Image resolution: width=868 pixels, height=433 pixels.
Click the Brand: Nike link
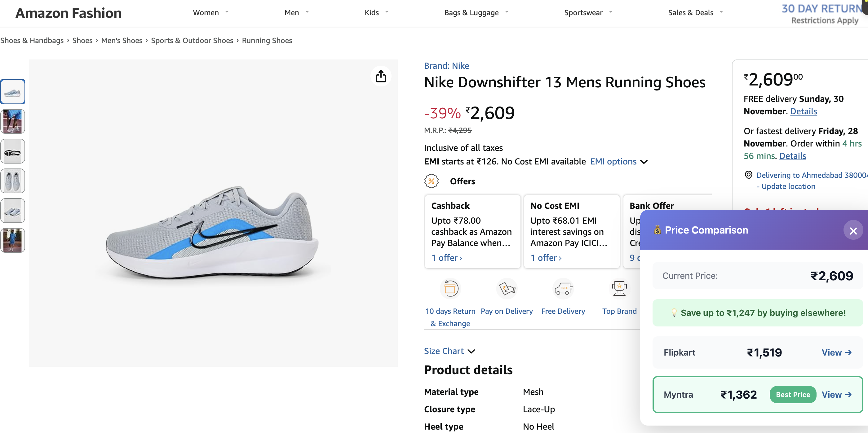[446, 66]
